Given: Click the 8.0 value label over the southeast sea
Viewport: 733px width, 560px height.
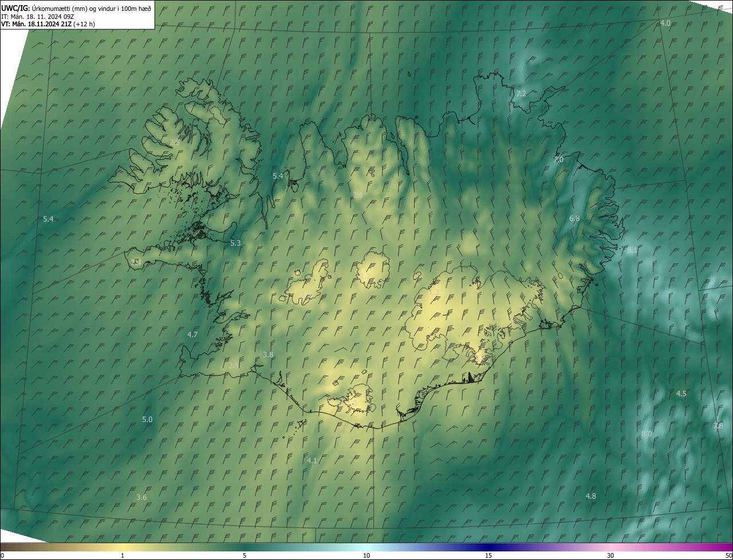Looking at the screenshot, I should pyautogui.click(x=647, y=434).
